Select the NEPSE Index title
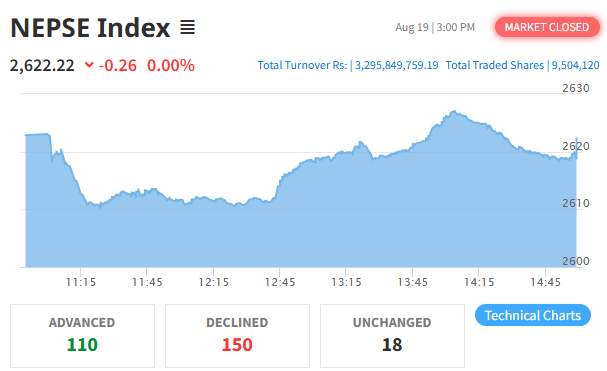Screen dimensions: 607x371 pos(90,28)
